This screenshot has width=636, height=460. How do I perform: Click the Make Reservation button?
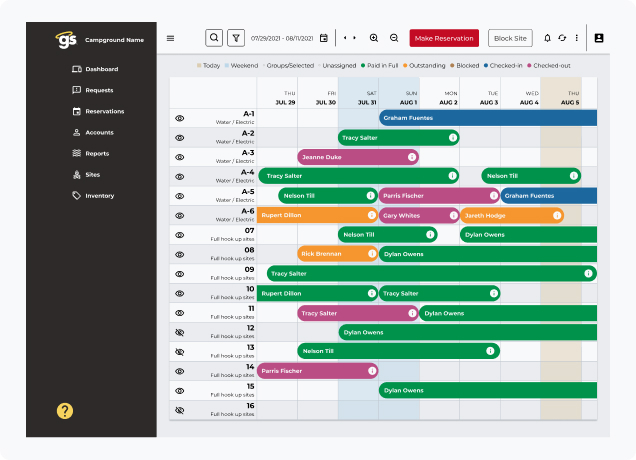pyautogui.click(x=444, y=38)
